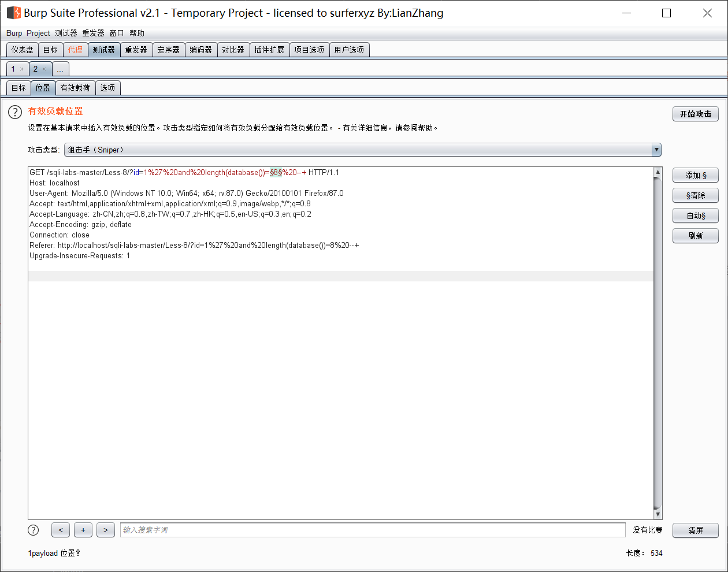The height and width of the screenshot is (572, 728).
Task: Click the Burp Suite logo icon
Action: pyautogui.click(x=13, y=13)
